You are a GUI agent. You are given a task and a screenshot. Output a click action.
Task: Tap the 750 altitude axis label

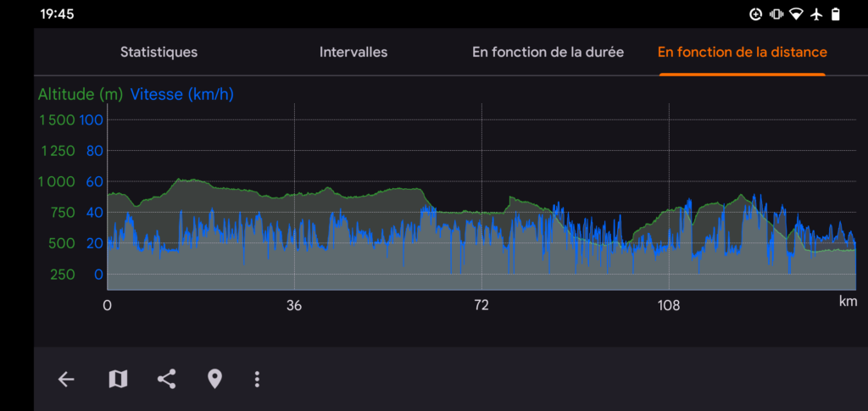pos(63,213)
